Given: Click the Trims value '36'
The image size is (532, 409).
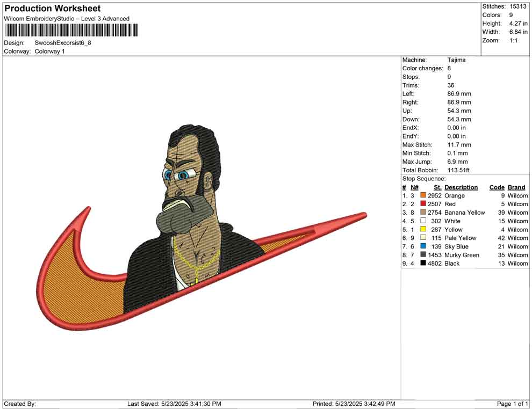Looking at the screenshot, I should coord(450,85).
